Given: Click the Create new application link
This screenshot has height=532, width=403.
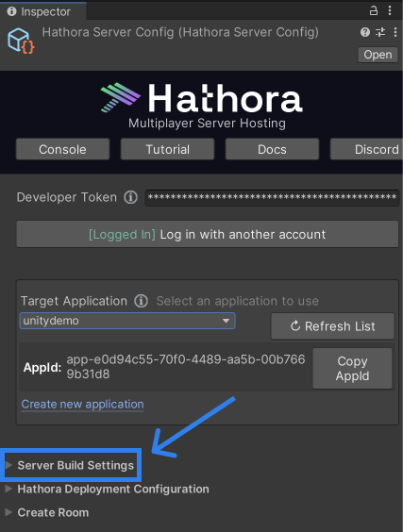Looking at the screenshot, I should (x=82, y=404).
